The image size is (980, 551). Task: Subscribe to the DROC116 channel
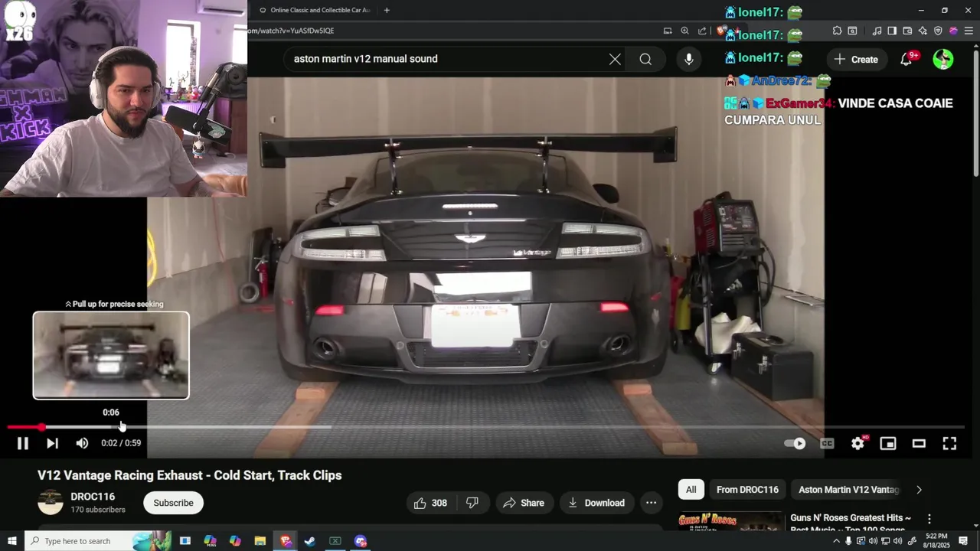173,503
